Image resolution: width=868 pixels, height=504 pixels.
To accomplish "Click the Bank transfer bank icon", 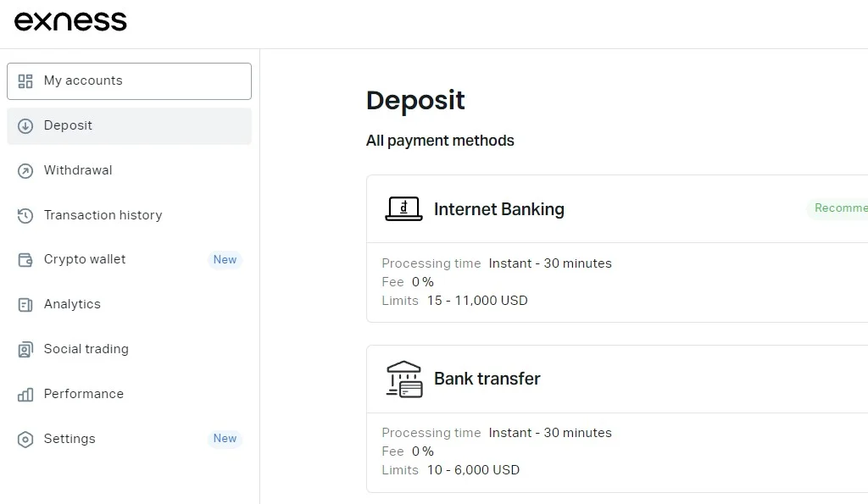I will point(403,379).
